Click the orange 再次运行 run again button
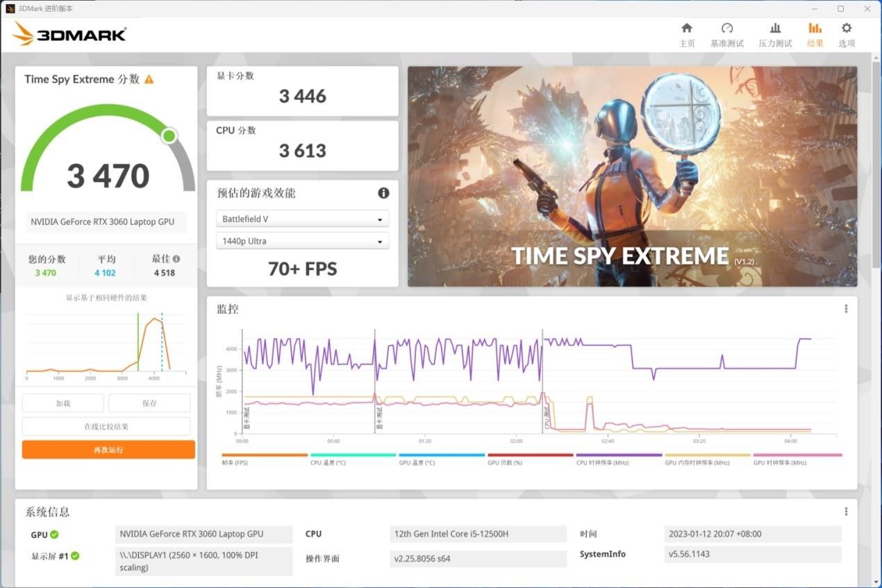 [x=108, y=450]
